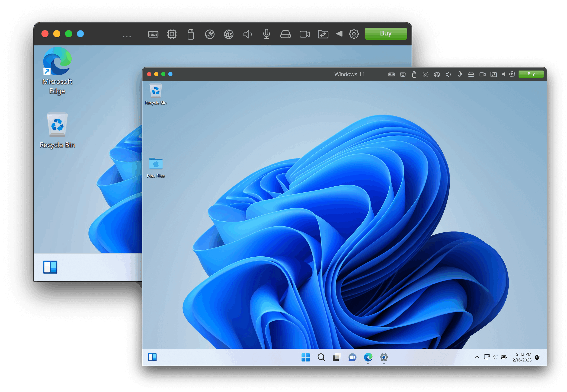567x392 pixels.
Task: Open the CD/DVD disc icon in the back window toolbar
Action: click(x=210, y=34)
